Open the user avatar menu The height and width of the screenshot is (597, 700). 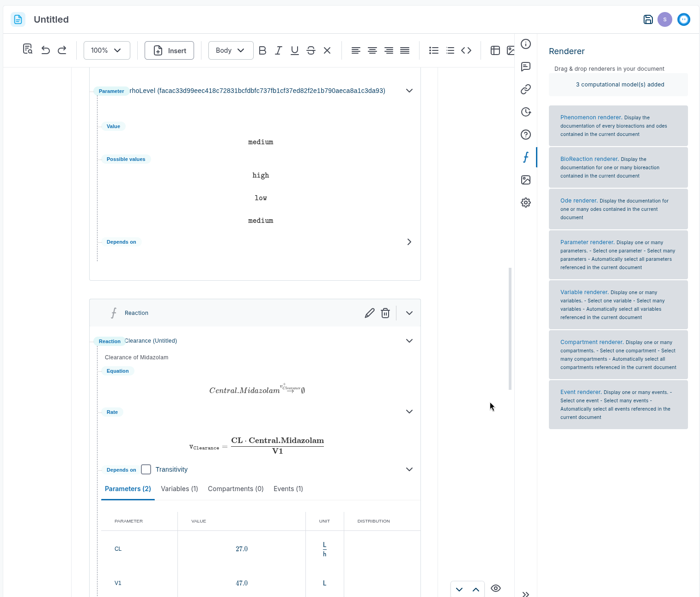point(665,19)
